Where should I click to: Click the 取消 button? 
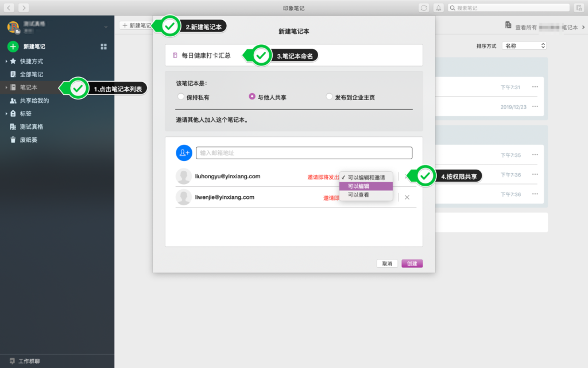point(387,263)
